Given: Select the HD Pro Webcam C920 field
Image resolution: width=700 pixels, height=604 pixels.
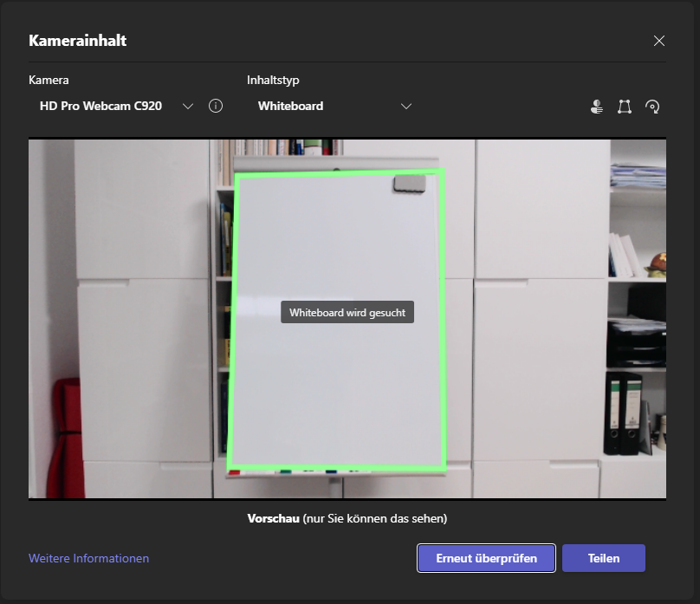Looking at the screenshot, I should click(100, 107).
